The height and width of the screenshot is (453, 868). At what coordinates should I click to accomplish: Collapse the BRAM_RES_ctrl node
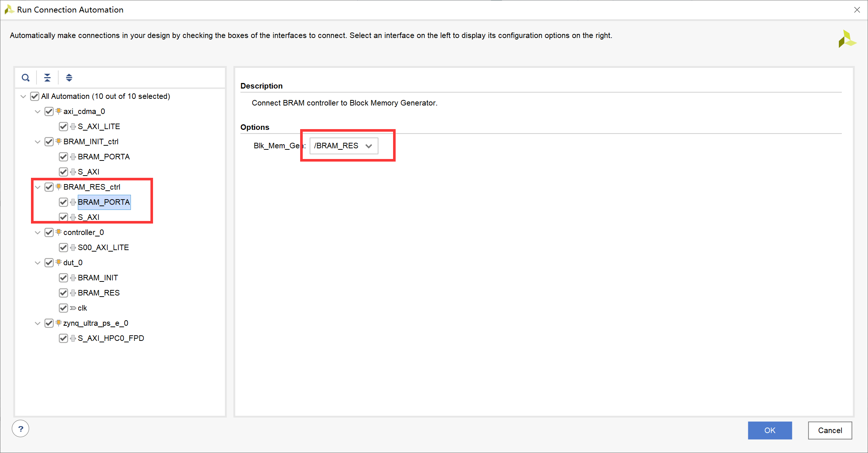(38, 187)
